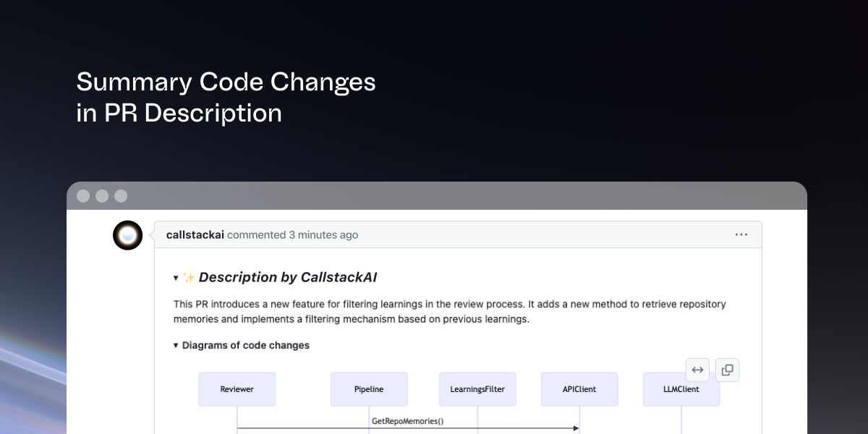Click the copy diagram icon
This screenshot has height=434, width=868.
coord(727,370)
